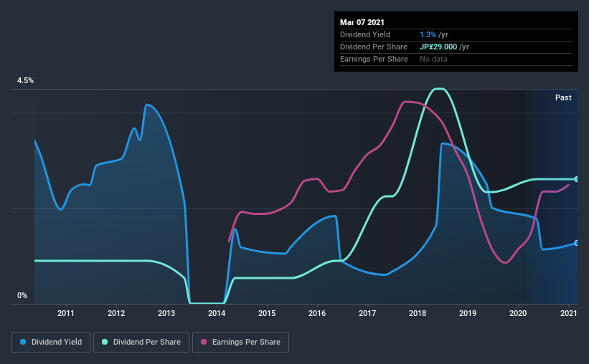Click the Dividend Yield line endpoint marker
This screenshot has height=364, width=589.
click(576, 243)
